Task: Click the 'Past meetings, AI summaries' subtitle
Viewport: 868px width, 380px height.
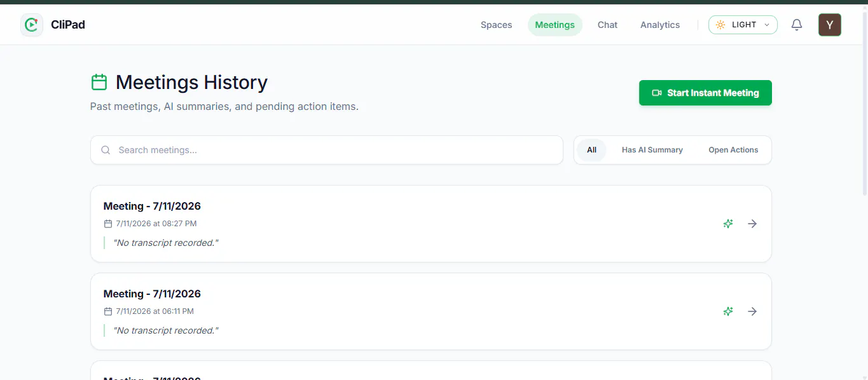Action: tap(224, 107)
